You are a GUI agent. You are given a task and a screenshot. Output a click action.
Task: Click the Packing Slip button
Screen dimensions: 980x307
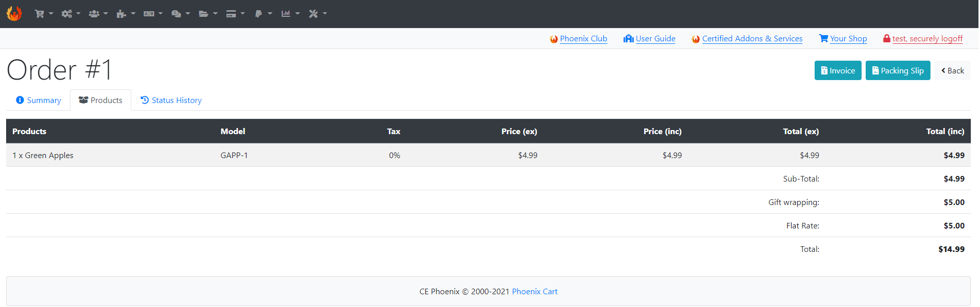coord(898,70)
